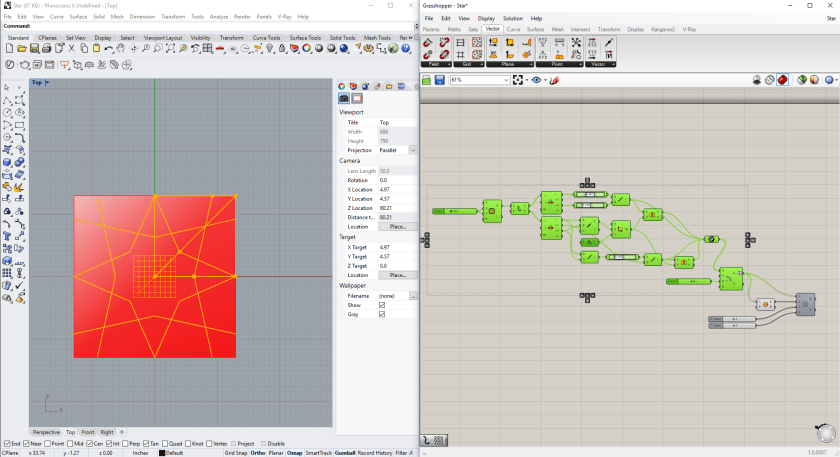Click the Grasshopper sketch pencil icon
This screenshot has width=840, height=457.
tap(553, 80)
